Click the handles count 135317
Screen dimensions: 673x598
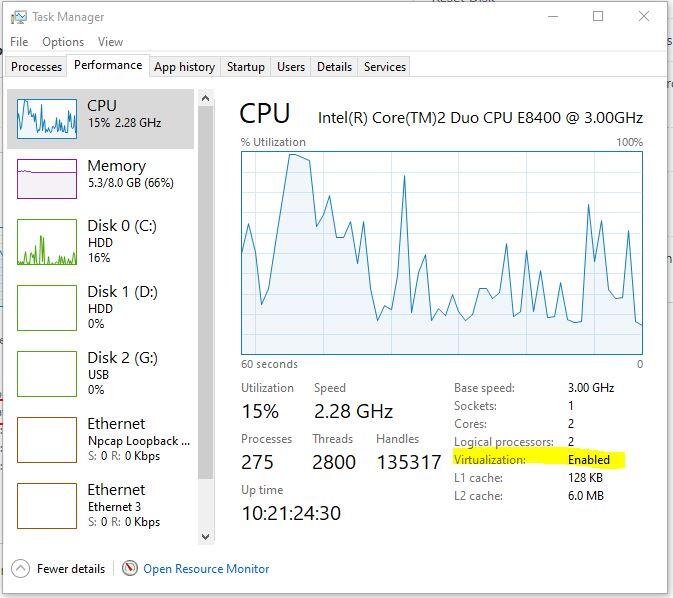409,462
